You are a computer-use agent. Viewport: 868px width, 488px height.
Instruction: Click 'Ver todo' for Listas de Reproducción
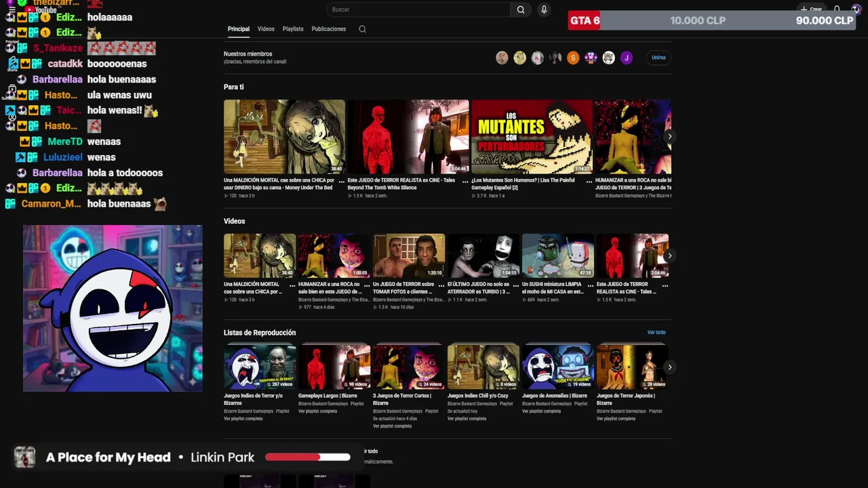coord(656,333)
